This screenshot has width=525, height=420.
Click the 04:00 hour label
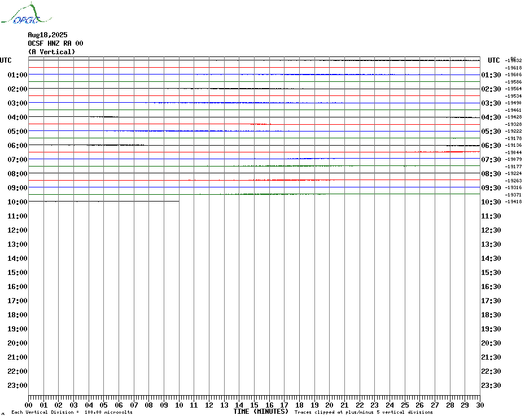[17, 117]
